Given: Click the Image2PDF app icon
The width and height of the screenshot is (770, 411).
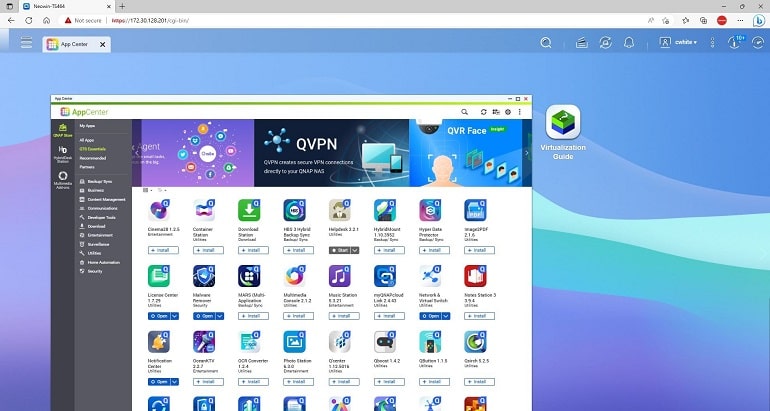Looking at the screenshot, I should pos(475,210).
